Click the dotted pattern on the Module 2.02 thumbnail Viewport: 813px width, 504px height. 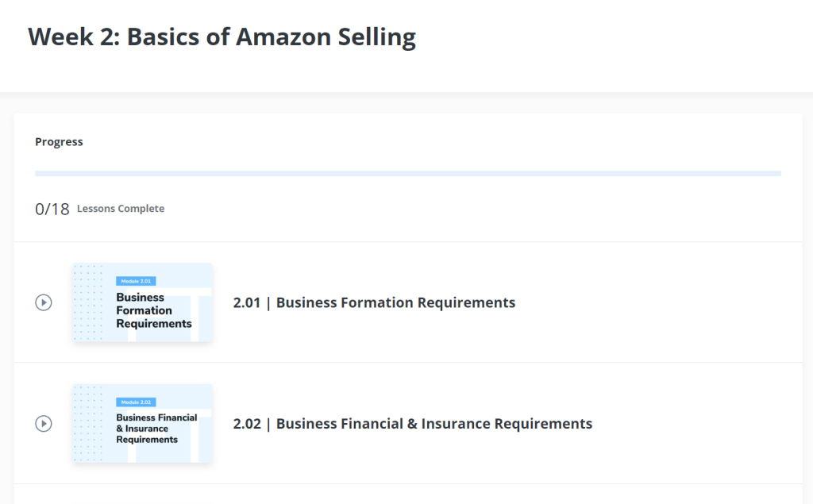(x=88, y=424)
